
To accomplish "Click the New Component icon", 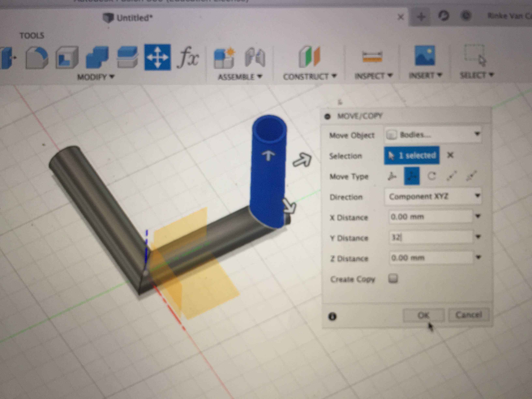I will (x=224, y=58).
